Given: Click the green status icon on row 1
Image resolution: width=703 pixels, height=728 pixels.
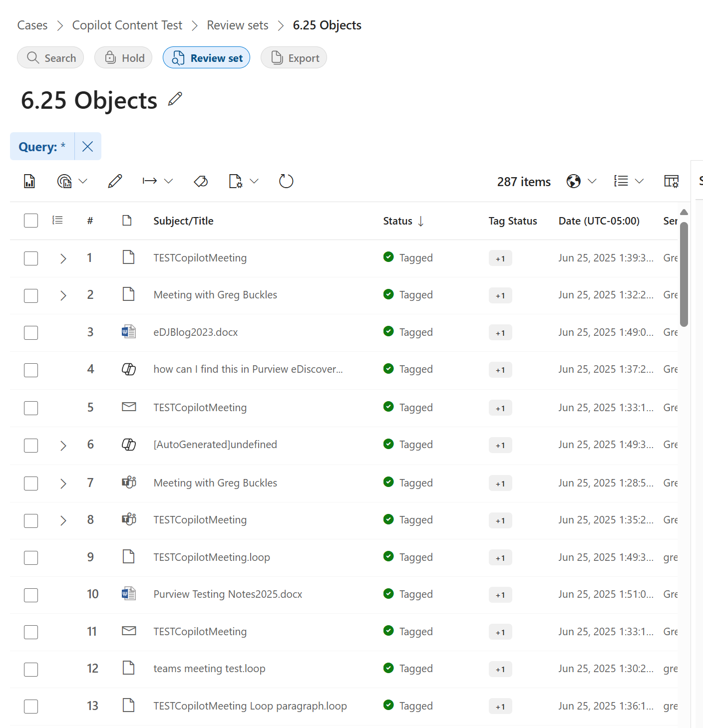Looking at the screenshot, I should tap(388, 257).
